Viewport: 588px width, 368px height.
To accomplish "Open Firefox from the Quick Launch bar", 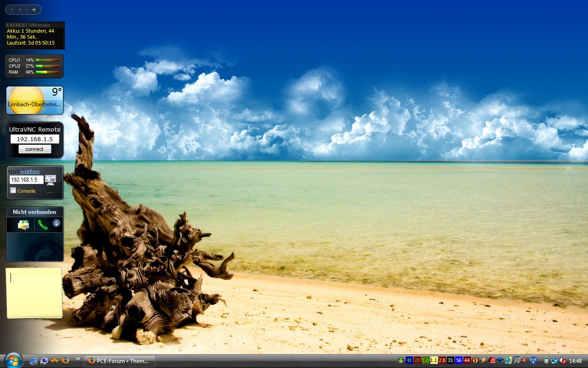I will click(x=65, y=361).
